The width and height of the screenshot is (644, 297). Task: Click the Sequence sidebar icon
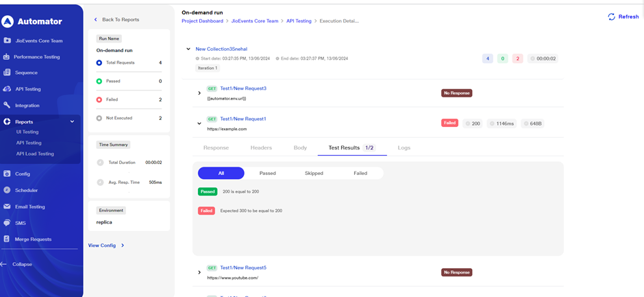[x=7, y=73]
